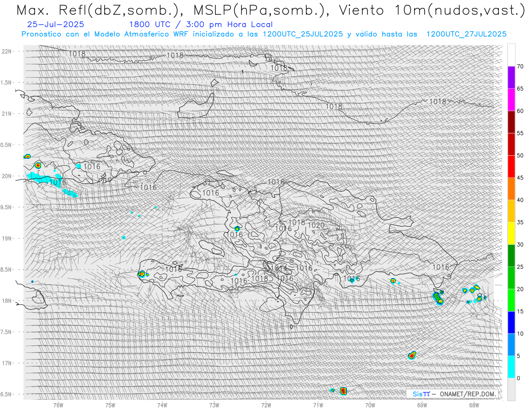Click the storm cell offshore near 17N 69W
This screenshot has width=532, height=411.
tap(412, 355)
